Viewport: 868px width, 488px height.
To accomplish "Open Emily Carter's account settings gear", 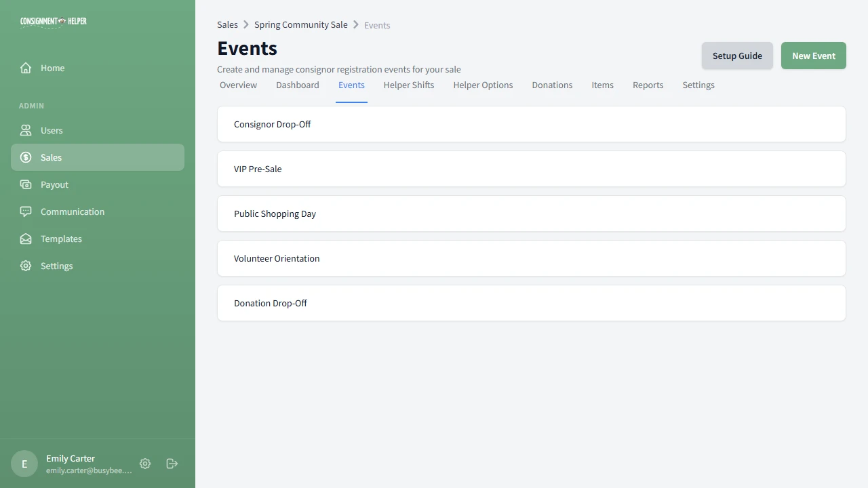I will click(144, 464).
